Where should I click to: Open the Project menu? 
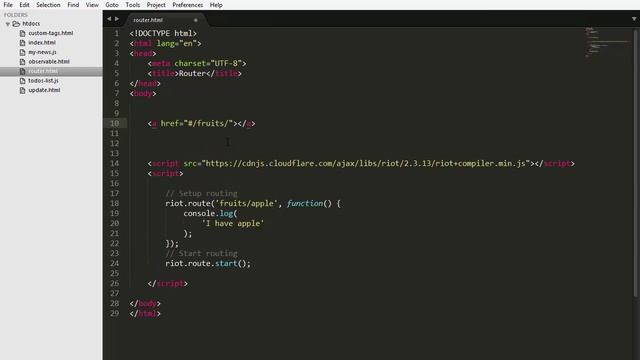tap(156, 5)
